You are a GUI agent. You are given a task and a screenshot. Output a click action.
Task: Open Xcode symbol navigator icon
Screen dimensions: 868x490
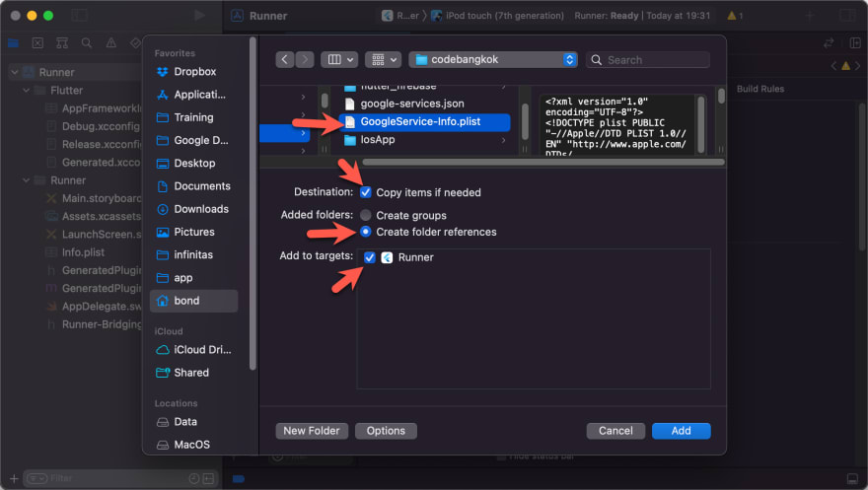tap(62, 42)
